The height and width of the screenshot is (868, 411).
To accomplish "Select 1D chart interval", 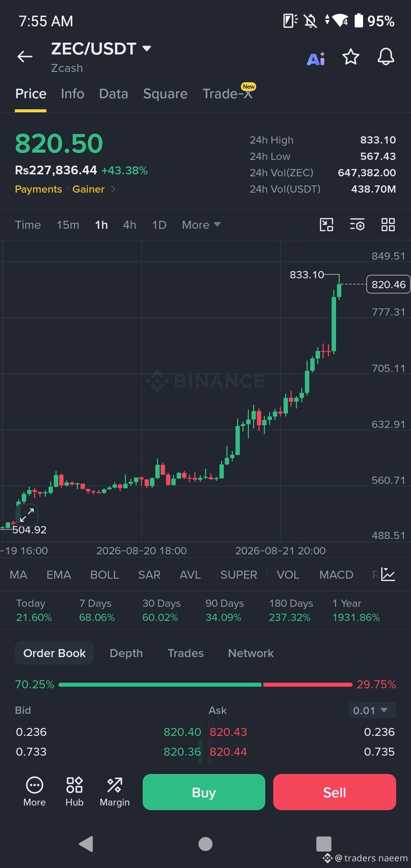I will click(x=159, y=225).
